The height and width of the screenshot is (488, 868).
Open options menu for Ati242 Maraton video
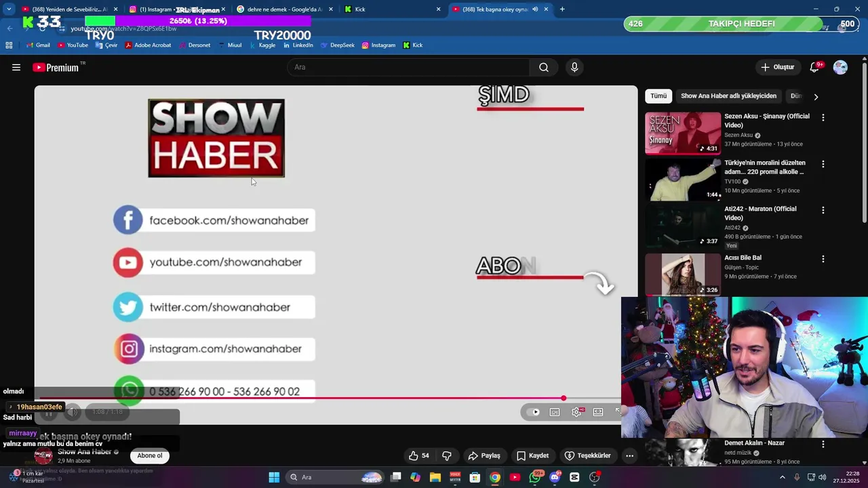[x=823, y=210]
